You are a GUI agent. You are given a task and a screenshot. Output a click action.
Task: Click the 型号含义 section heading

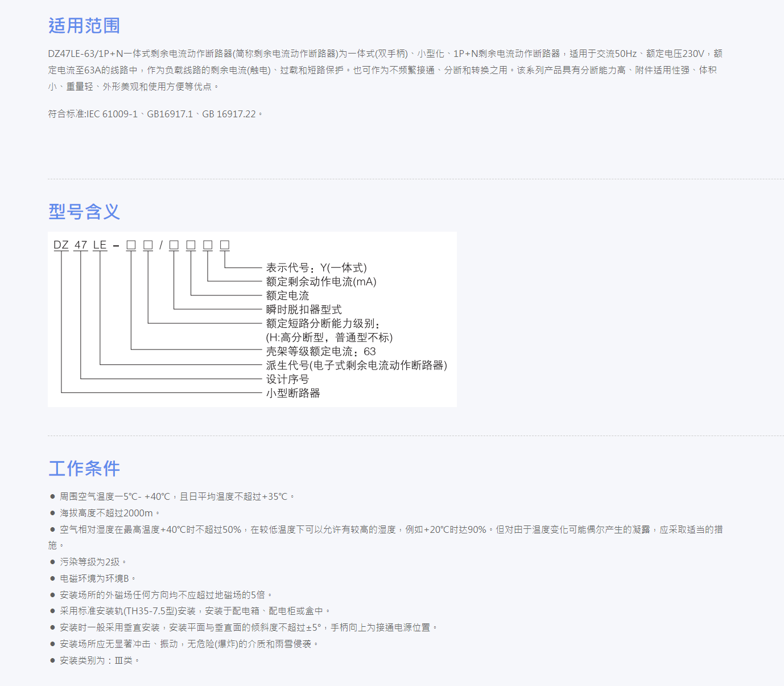[x=84, y=212]
